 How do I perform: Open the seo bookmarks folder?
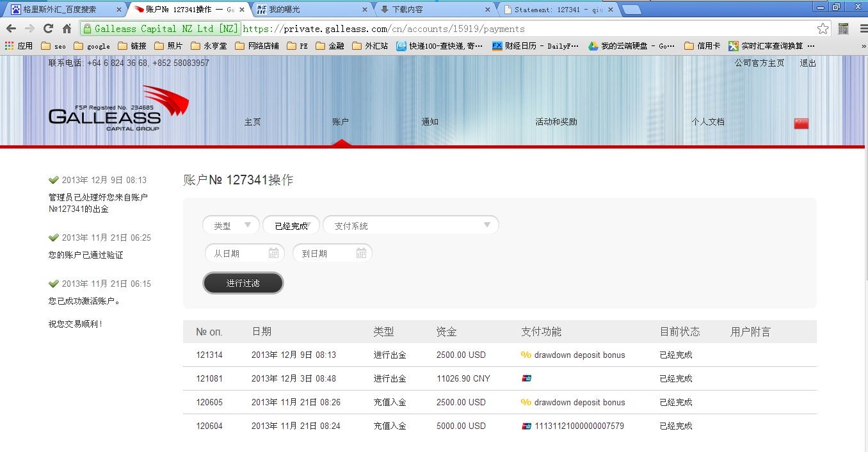coord(53,46)
